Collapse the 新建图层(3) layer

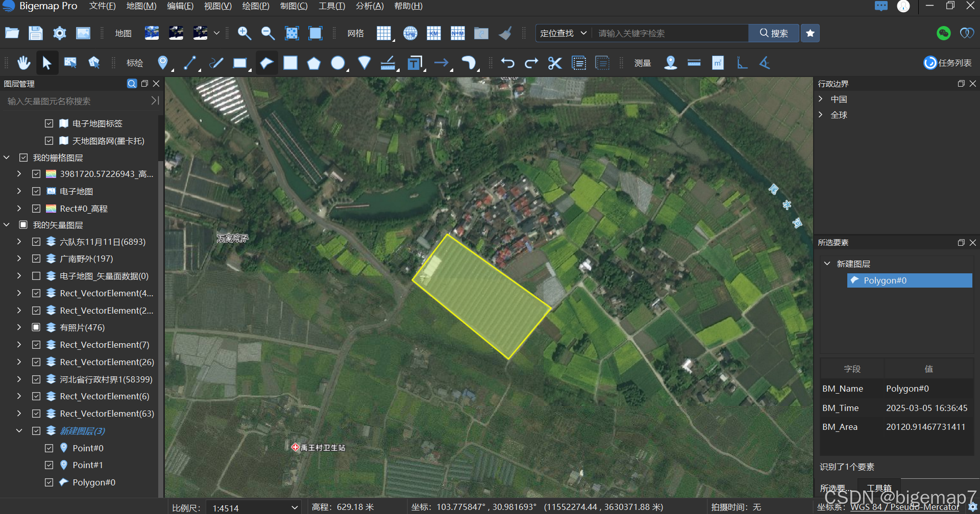[19, 431]
